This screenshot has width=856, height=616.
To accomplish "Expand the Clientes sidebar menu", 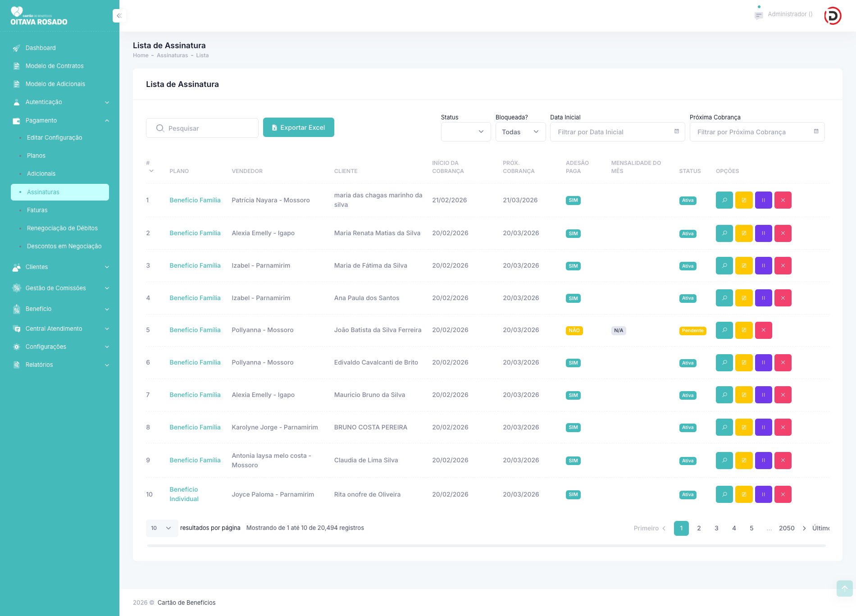I will [x=60, y=267].
